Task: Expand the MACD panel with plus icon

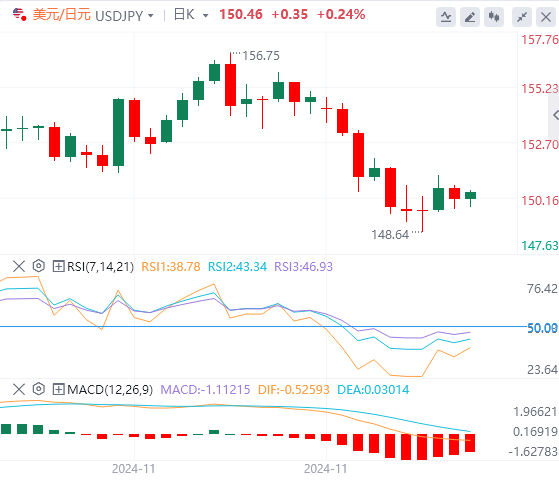Action: (x=58, y=389)
